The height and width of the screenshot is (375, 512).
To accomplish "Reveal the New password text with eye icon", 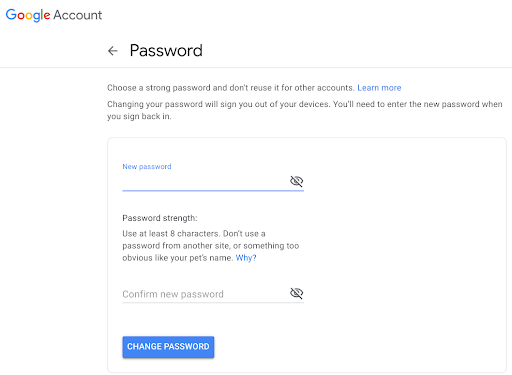I will click(x=296, y=181).
